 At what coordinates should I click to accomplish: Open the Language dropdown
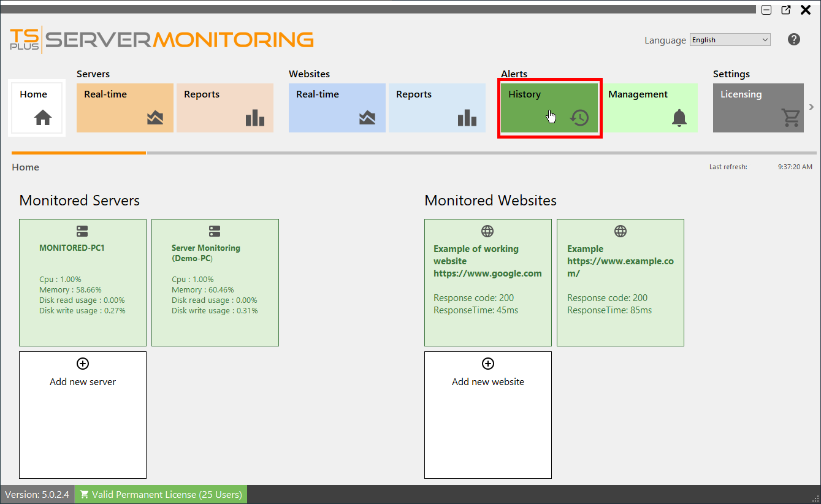pyautogui.click(x=729, y=39)
